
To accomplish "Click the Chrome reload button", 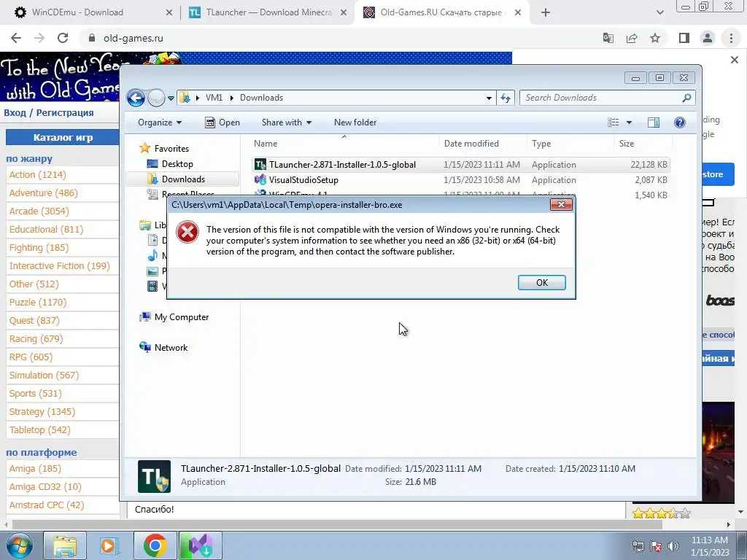I will pyautogui.click(x=63, y=38).
